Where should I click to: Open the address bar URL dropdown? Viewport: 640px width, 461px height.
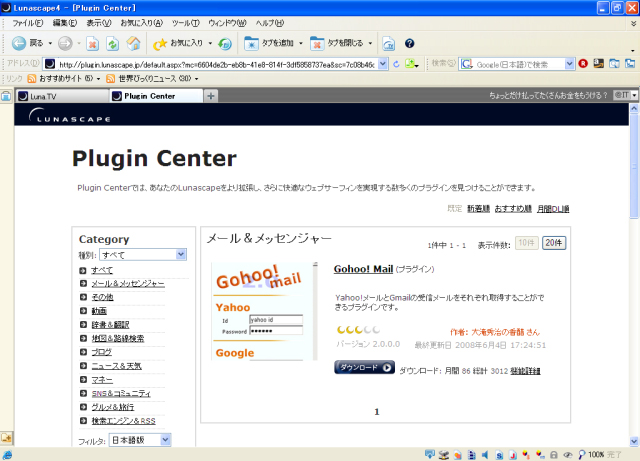(382, 64)
